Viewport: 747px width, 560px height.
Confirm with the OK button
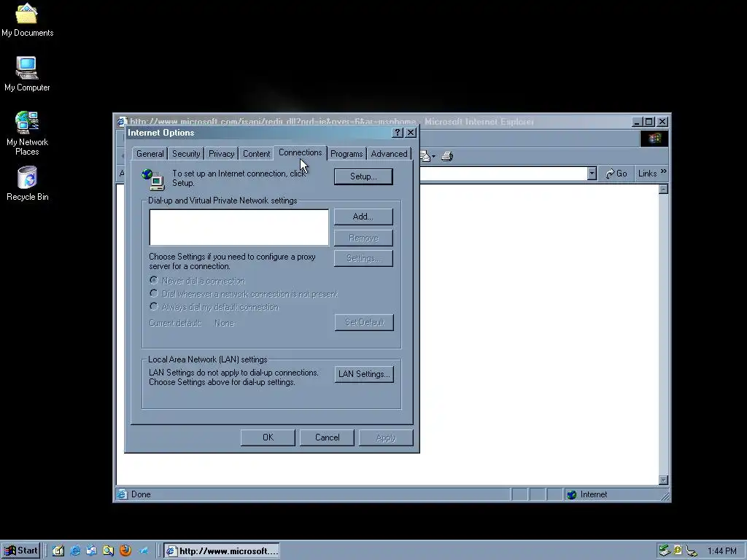tap(268, 437)
